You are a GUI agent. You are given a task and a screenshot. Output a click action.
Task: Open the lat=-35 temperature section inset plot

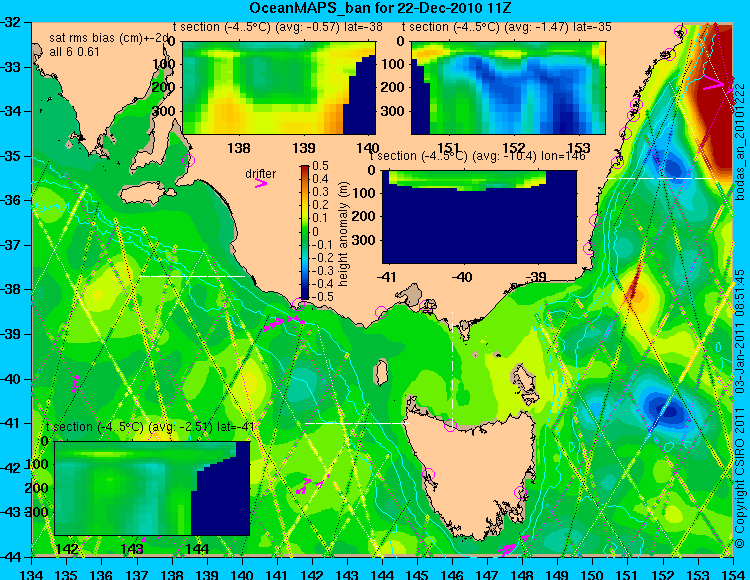click(508, 88)
